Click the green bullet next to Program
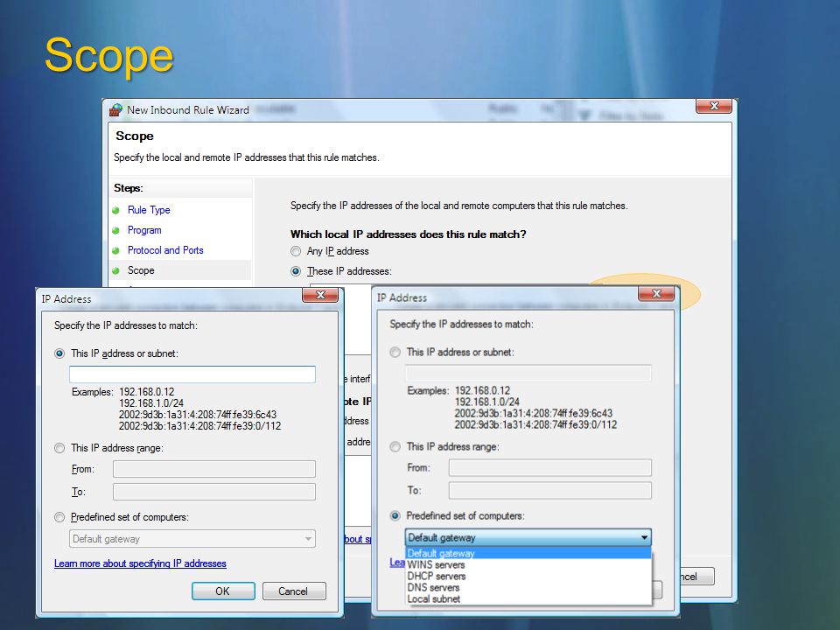Image resolution: width=840 pixels, height=630 pixels. [115, 231]
